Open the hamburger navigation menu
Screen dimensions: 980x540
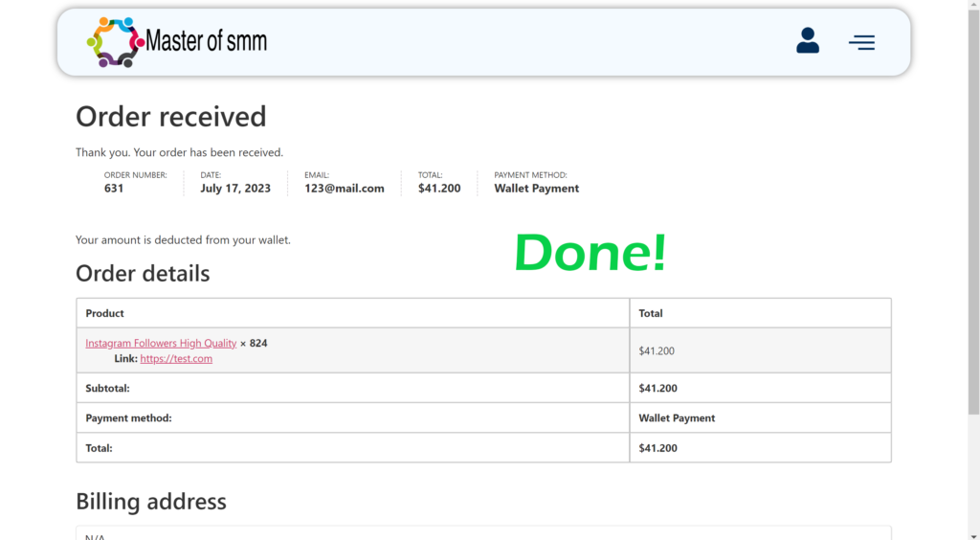[x=861, y=42]
